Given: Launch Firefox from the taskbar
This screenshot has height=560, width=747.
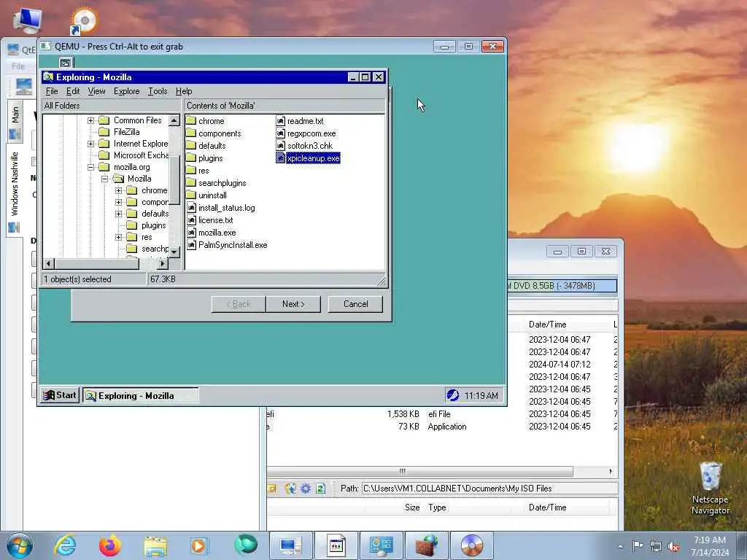Looking at the screenshot, I should pos(109,545).
